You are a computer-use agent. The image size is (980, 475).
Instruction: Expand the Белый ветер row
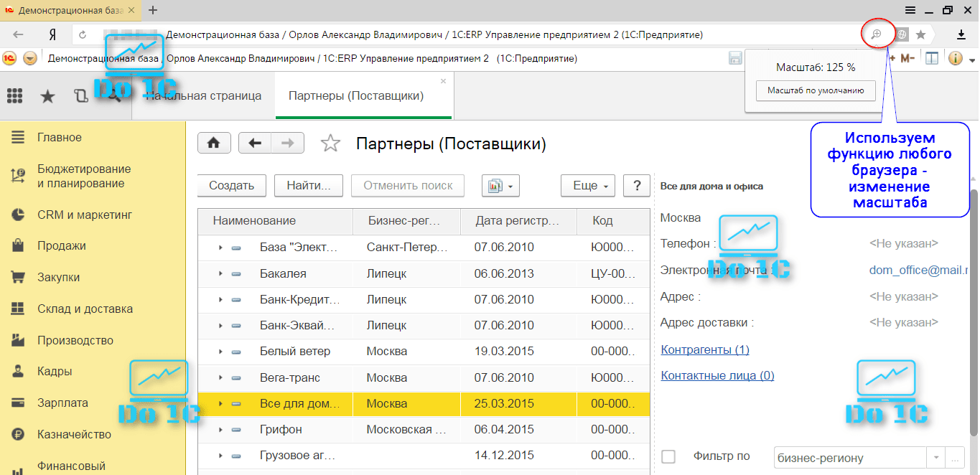pyautogui.click(x=220, y=352)
